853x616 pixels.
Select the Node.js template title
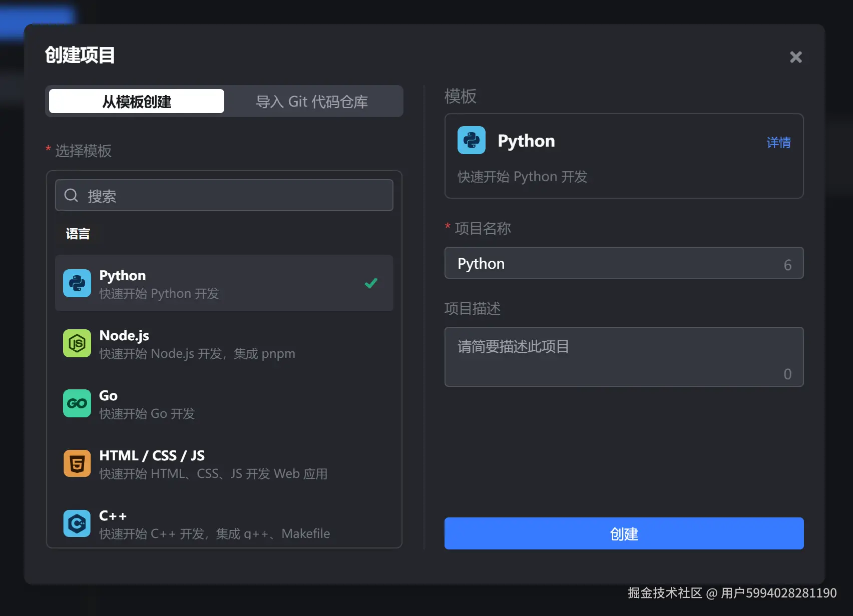124,336
